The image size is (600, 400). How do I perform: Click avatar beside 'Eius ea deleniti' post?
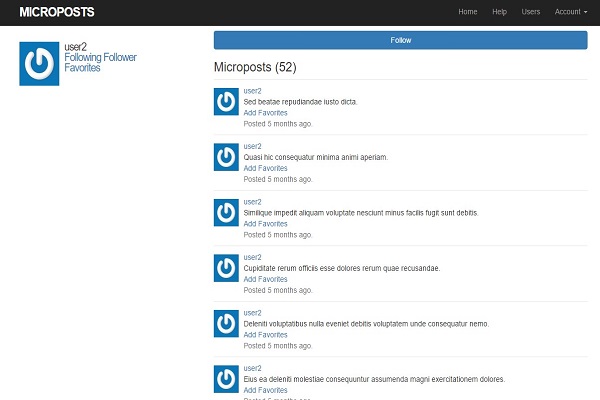pyautogui.click(x=227, y=379)
